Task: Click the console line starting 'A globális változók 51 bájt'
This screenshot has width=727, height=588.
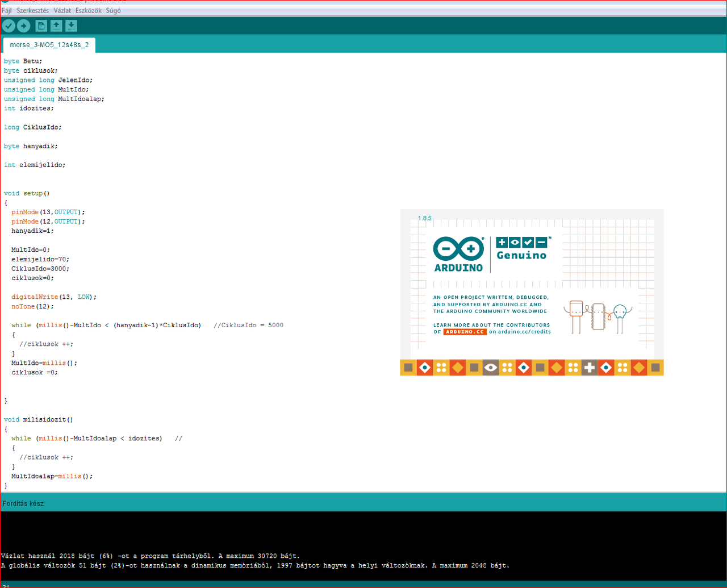Action: tap(256, 566)
